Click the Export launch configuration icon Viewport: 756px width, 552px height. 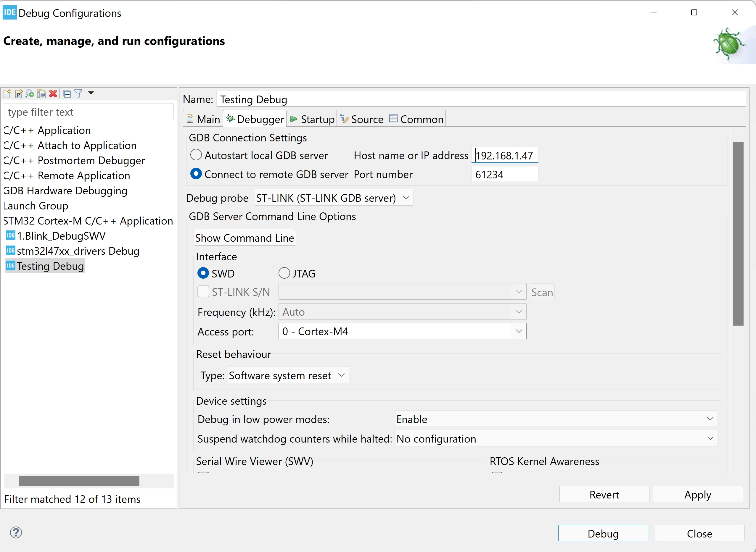click(30, 93)
